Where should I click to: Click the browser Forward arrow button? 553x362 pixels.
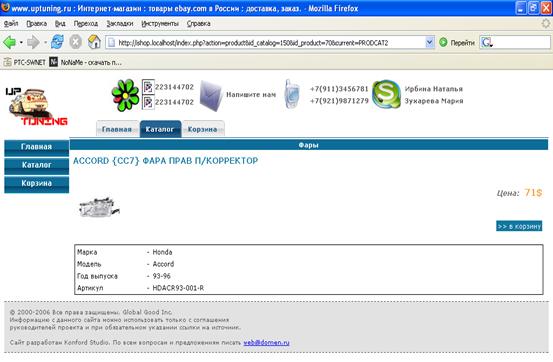(33, 43)
